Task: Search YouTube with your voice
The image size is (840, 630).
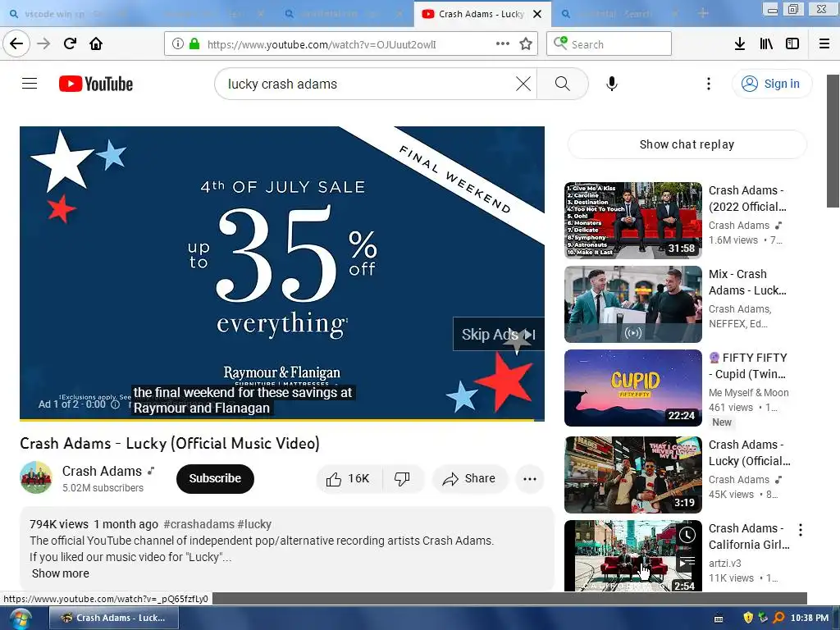Action: (x=612, y=84)
